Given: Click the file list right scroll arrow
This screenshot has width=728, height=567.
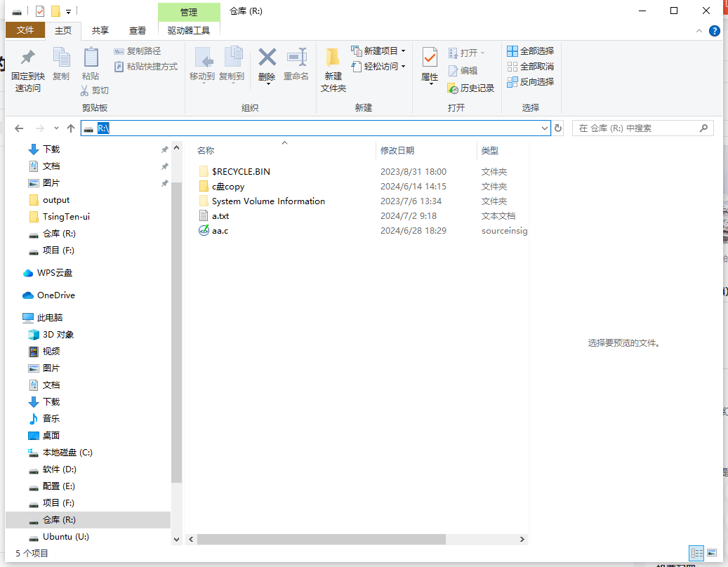Looking at the screenshot, I should click(x=522, y=539).
